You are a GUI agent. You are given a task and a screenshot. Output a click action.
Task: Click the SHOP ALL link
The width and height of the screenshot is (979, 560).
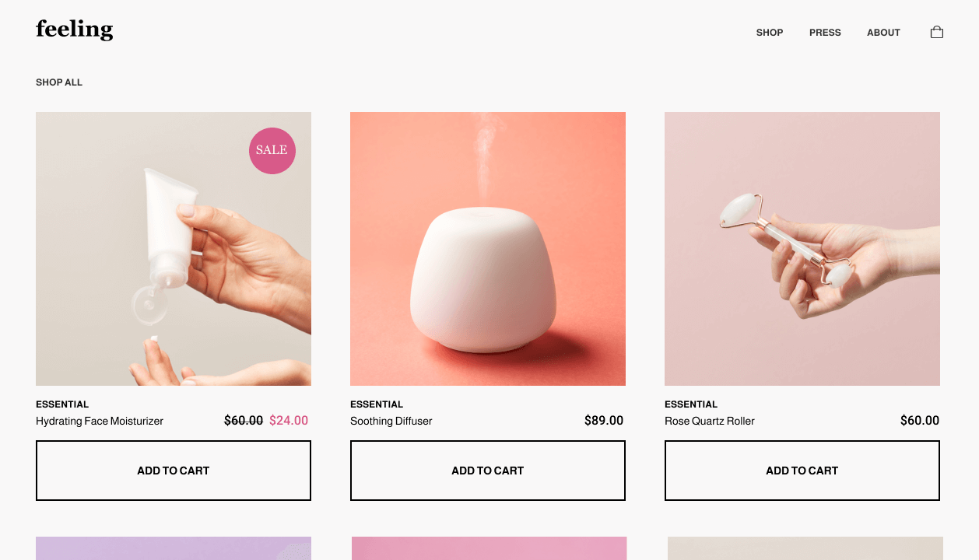click(x=59, y=82)
